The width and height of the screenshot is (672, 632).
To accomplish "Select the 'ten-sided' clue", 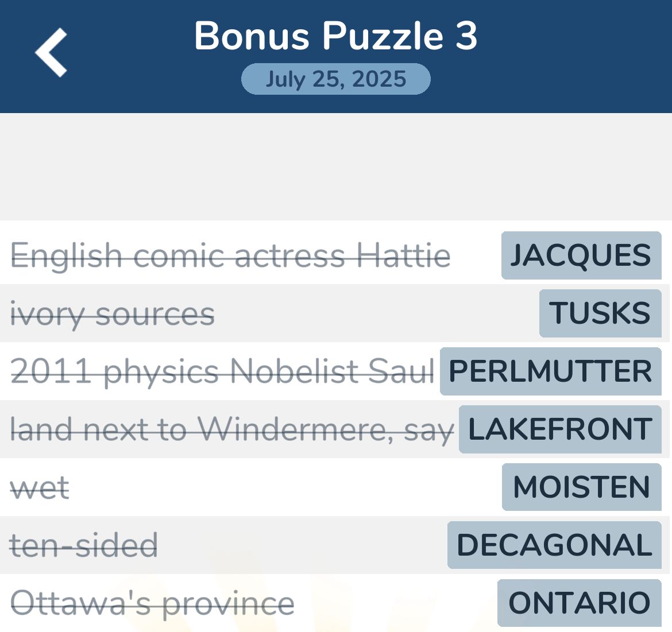I will point(84,545).
